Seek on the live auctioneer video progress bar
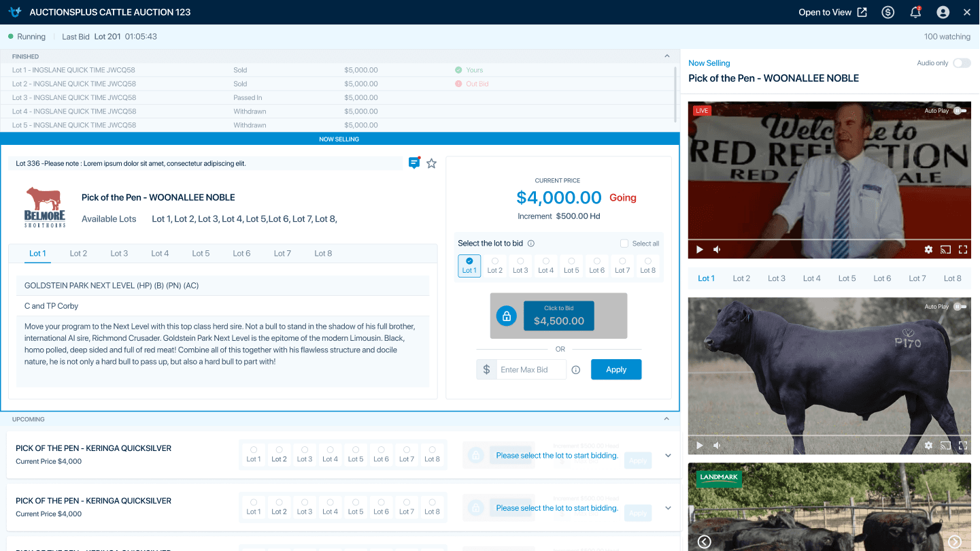 (x=830, y=239)
